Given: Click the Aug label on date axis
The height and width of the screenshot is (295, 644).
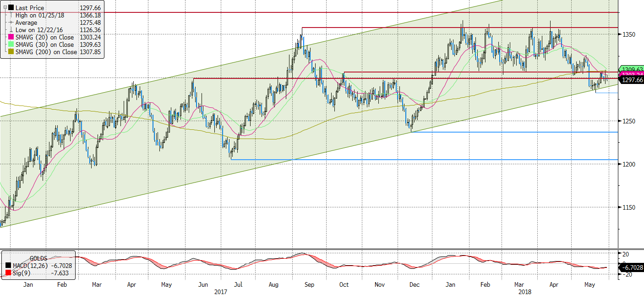Looking at the screenshot, I should (x=273, y=285).
